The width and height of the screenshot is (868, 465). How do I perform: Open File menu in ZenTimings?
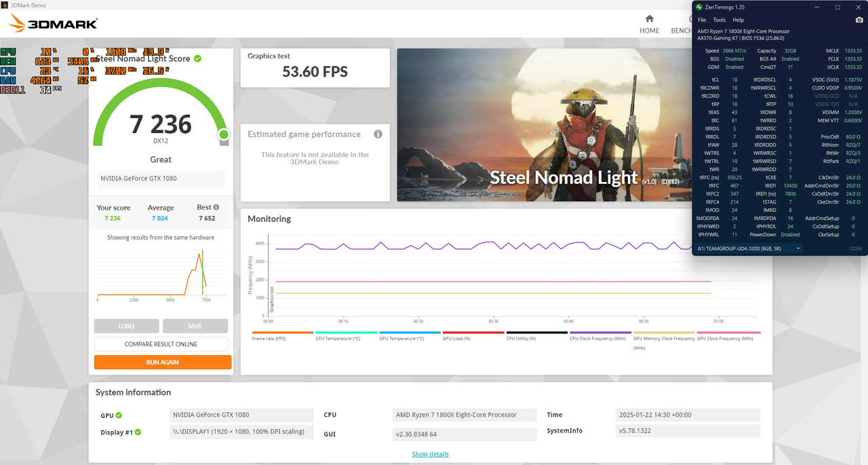[702, 20]
